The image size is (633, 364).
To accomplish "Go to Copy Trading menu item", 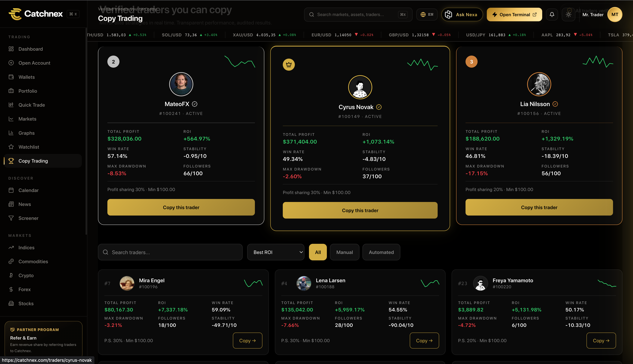I will click(43, 161).
